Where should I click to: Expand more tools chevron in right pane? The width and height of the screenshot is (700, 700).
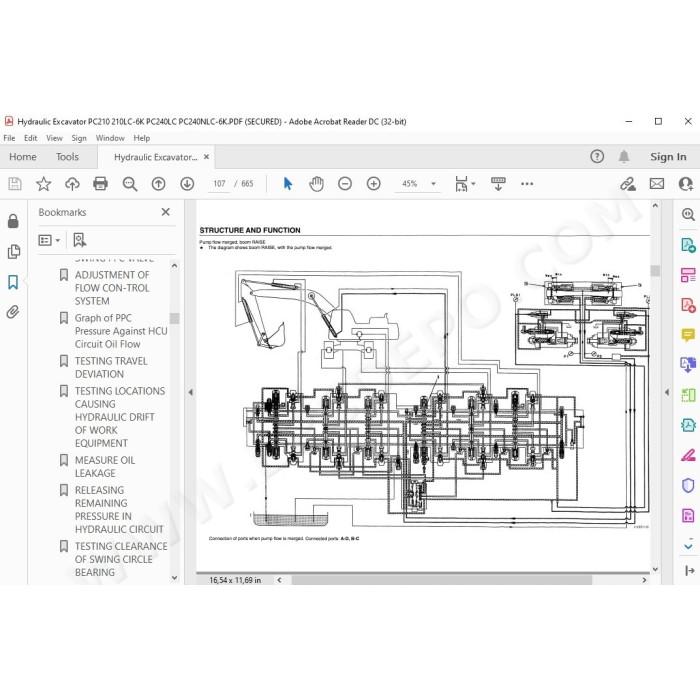[x=688, y=546]
